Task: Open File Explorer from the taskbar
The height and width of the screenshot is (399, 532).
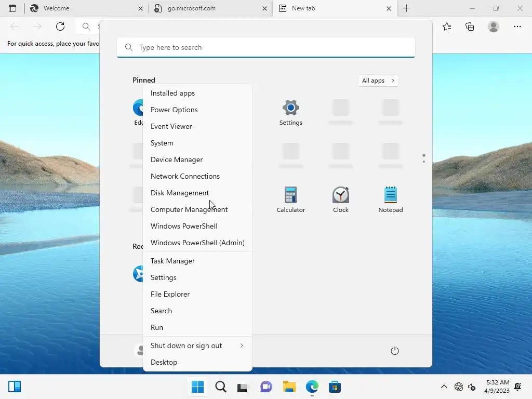Action: point(289,387)
